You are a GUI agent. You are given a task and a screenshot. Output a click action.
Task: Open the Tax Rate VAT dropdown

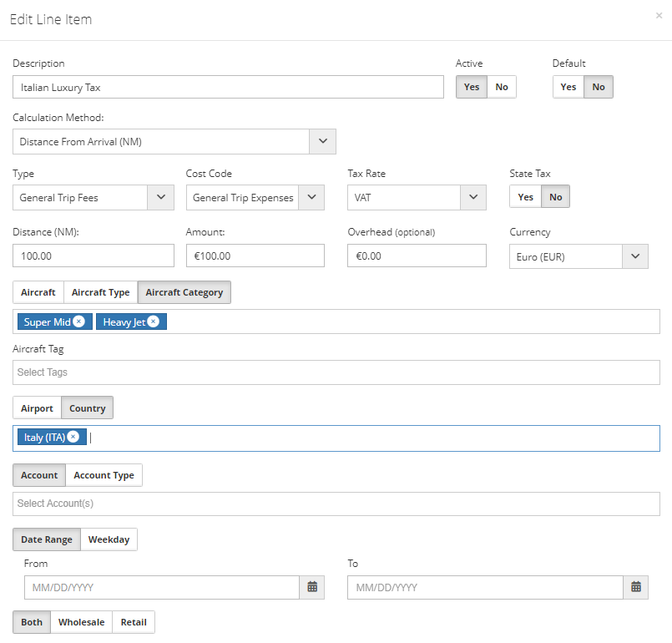pyautogui.click(x=473, y=198)
